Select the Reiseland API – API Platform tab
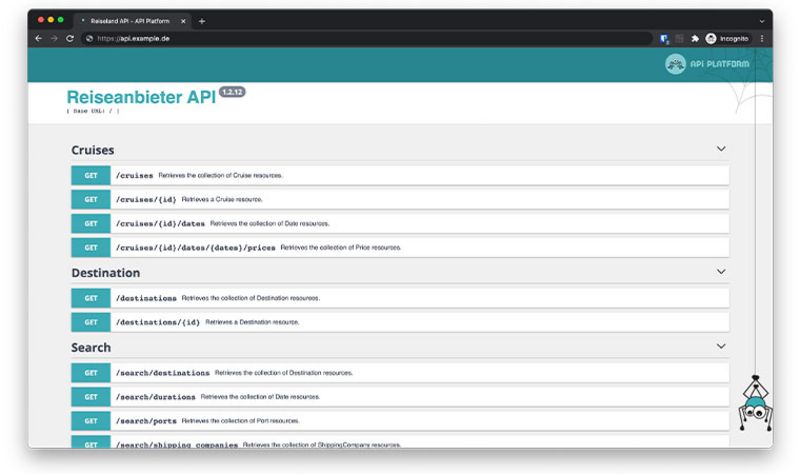Screen dimensions: 800x474 tap(130, 20)
